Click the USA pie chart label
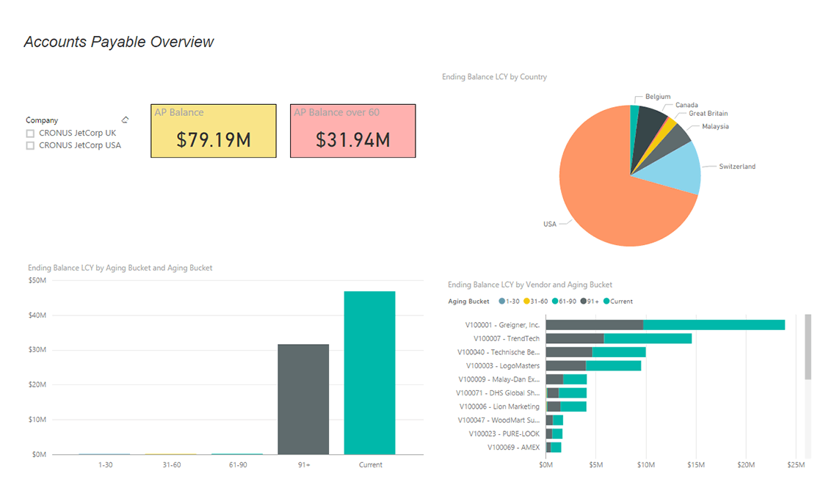The width and height of the screenshot is (837, 504). (x=550, y=224)
